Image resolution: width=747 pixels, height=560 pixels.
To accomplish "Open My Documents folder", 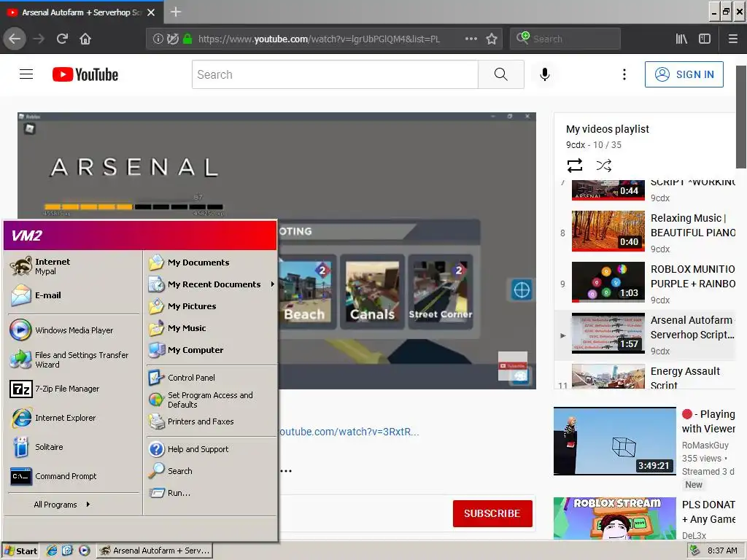I will pyautogui.click(x=212, y=262).
